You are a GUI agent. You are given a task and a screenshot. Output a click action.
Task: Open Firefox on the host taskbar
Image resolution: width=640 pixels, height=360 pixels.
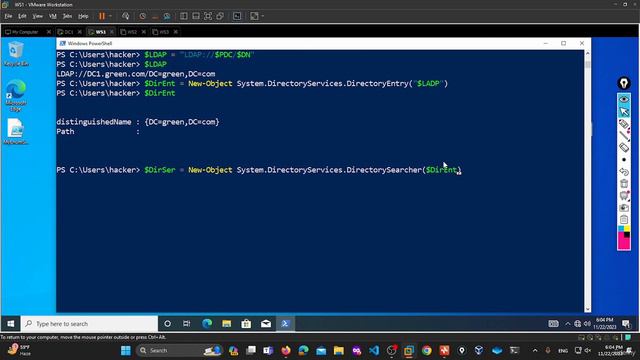coord(286,350)
